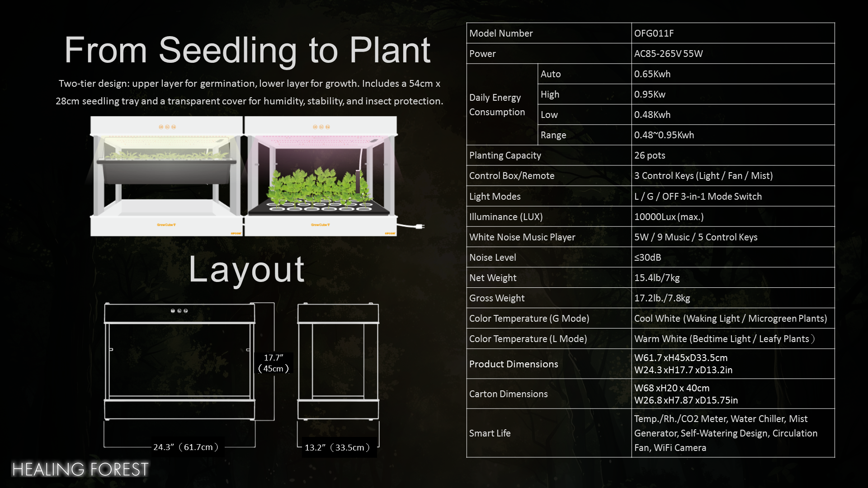Click the 'Control Box/Remote' label
The image size is (868, 488).
[x=512, y=175]
